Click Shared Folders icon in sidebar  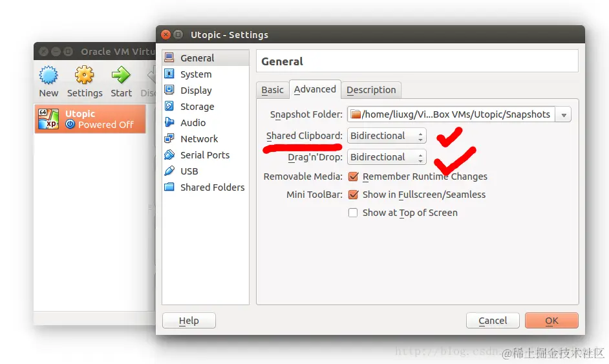[x=169, y=187]
